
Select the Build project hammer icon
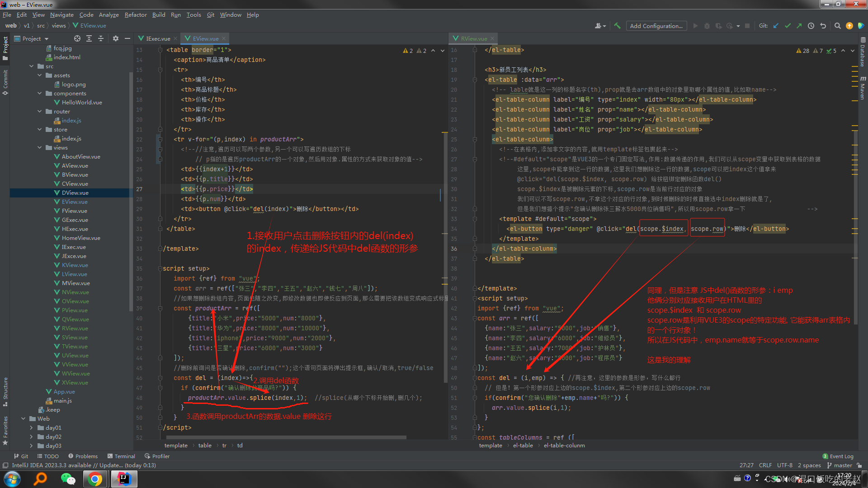coord(617,26)
